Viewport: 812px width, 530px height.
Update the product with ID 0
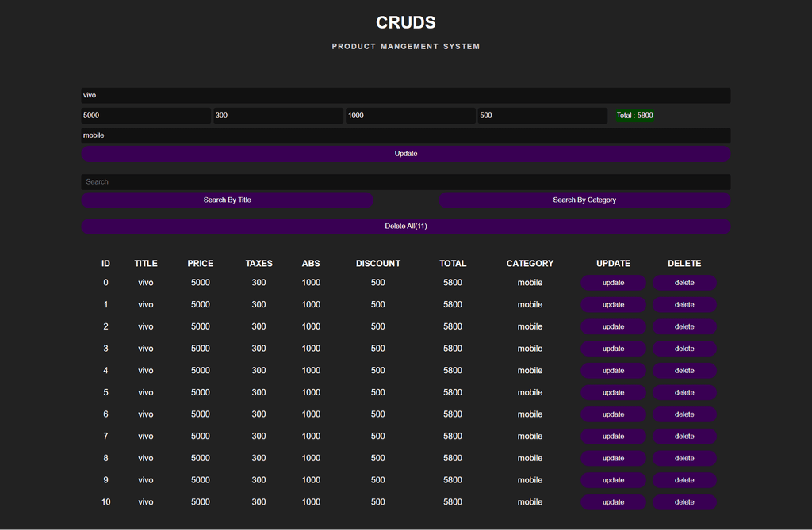tap(613, 283)
